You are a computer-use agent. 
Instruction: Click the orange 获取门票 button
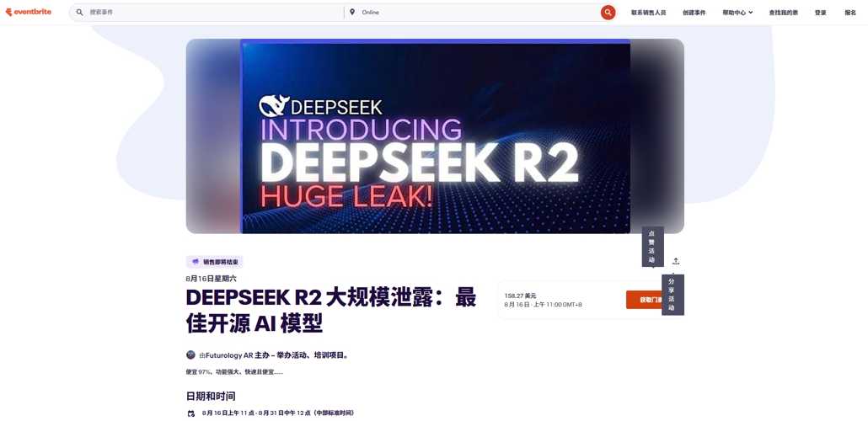click(645, 300)
